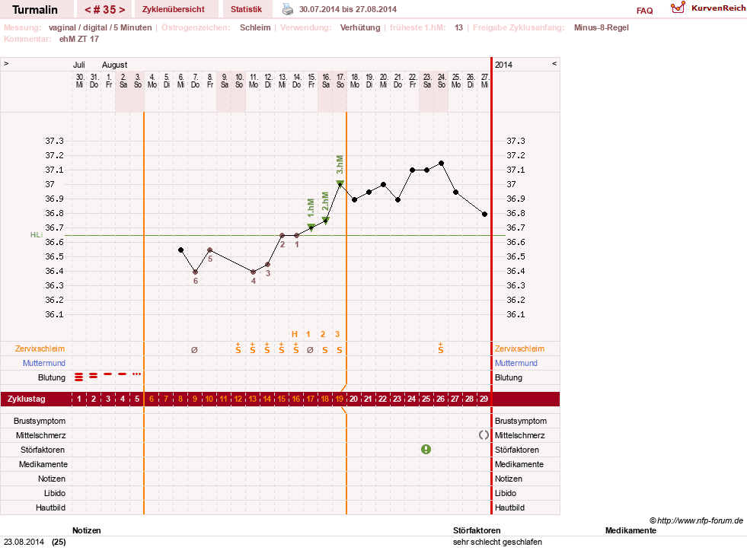Open the FAQ link

point(644,11)
